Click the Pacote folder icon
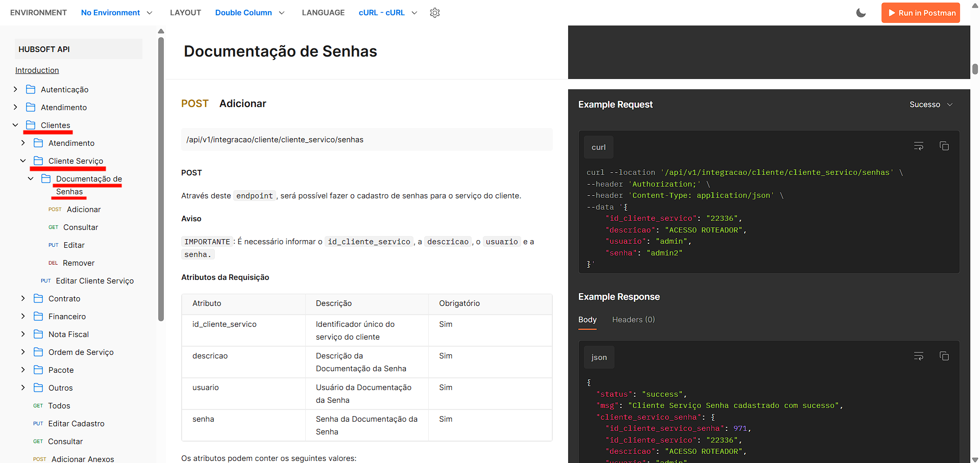The height and width of the screenshot is (463, 980). point(38,370)
